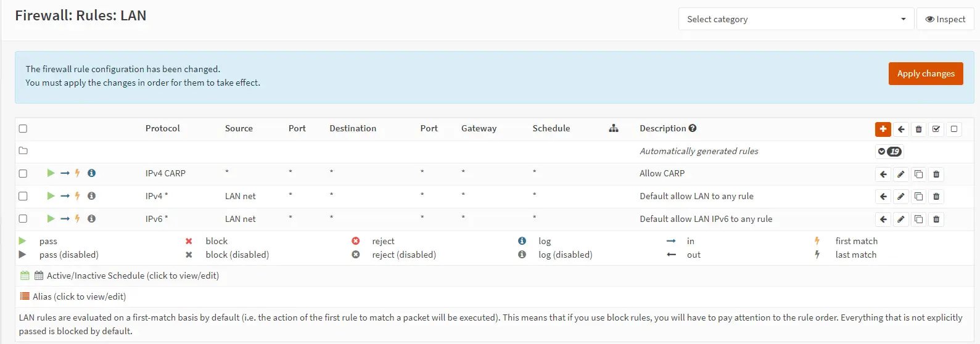The image size is (980, 344).
Task: Click direction in arrow of IPv4 LAN rule
Action: [65, 196]
